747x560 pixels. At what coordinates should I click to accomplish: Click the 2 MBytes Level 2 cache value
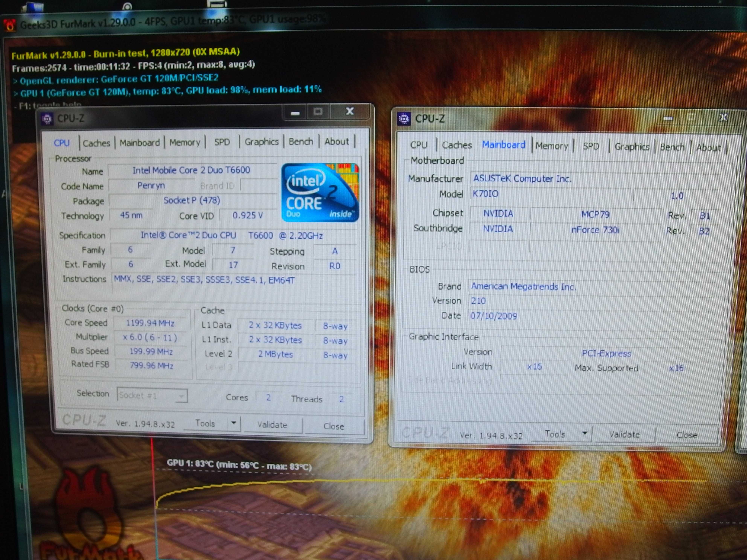tap(276, 354)
